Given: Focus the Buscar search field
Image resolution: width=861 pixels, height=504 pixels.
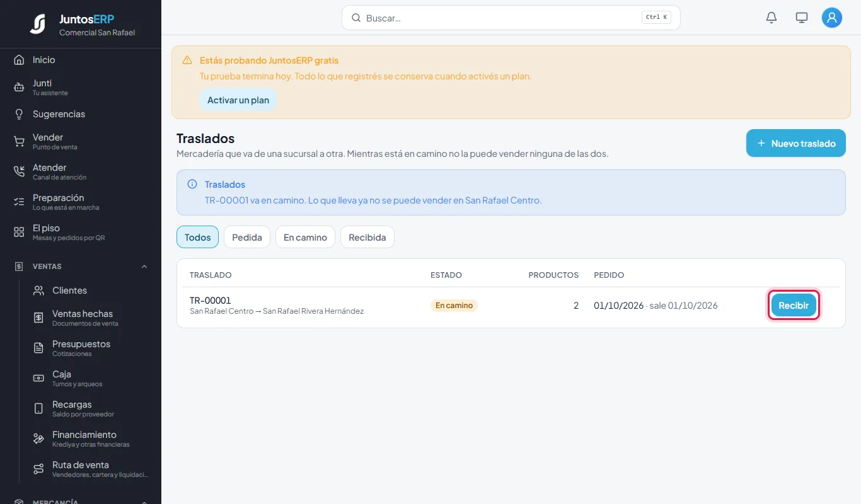Looking at the screenshot, I should (x=511, y=18).
